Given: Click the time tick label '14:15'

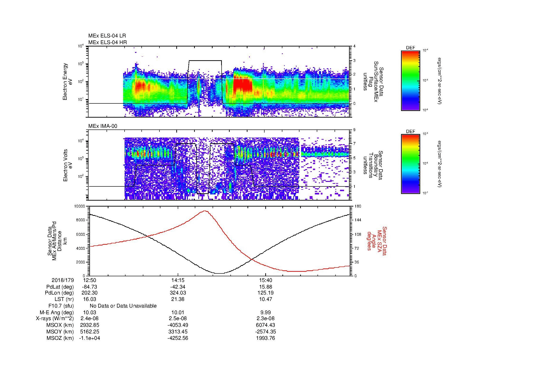Looking at the screenshot, I should 178,280.
